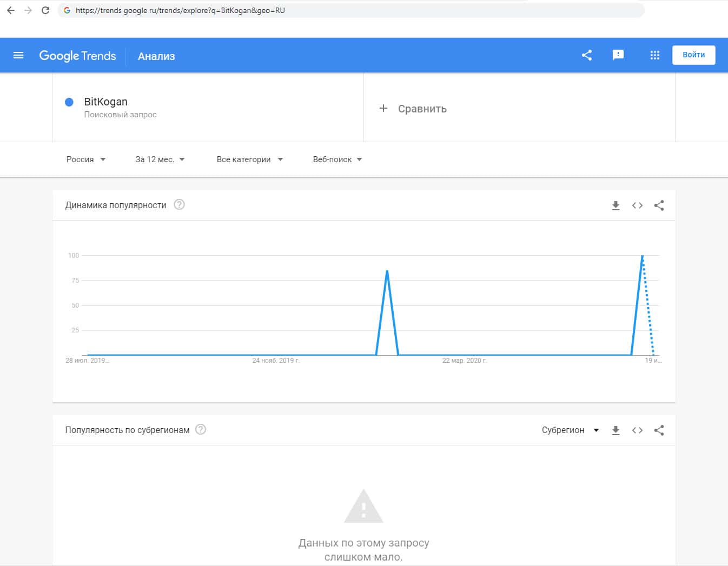Focus the trends.google.ru address bar
728x566 pixels.
click(x=351, y=10)
